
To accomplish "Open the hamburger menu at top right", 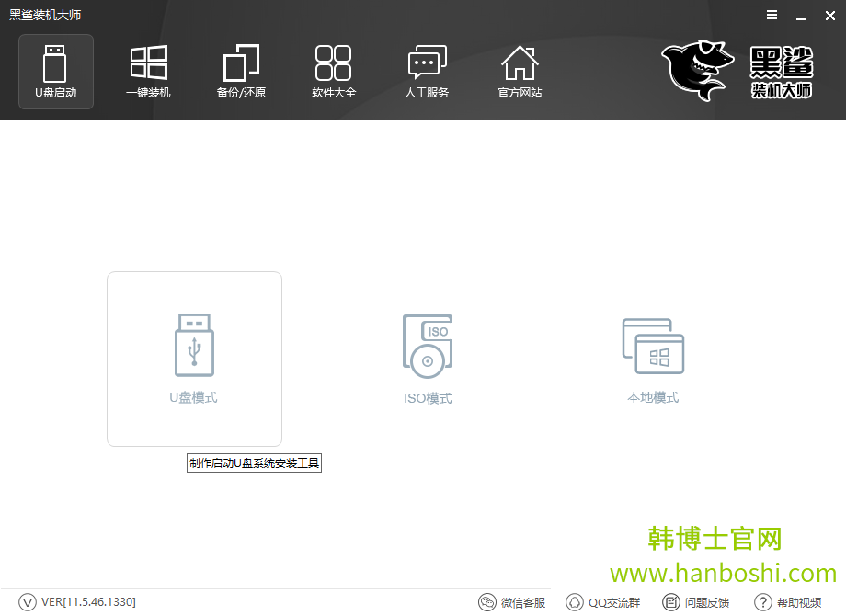I will 771,15.
